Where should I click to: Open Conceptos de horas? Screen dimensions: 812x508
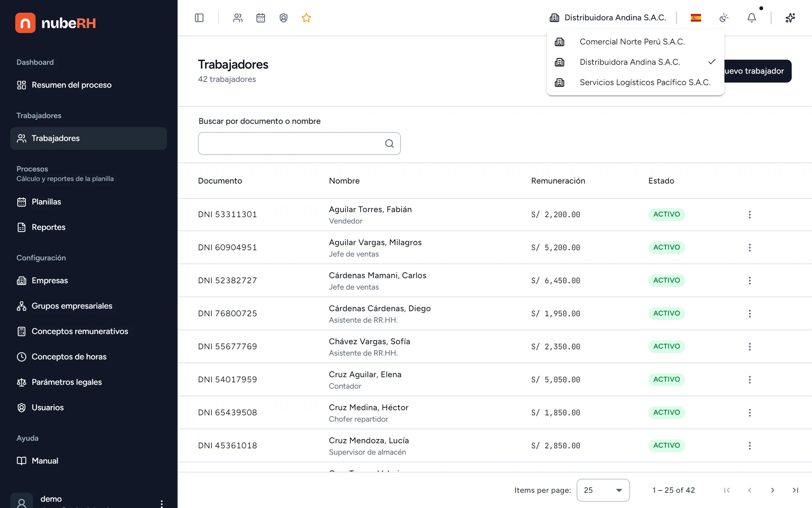[88, 357]
